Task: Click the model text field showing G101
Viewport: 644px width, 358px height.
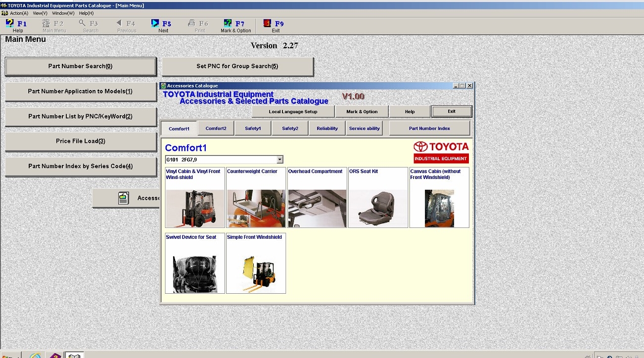Action: (x=221, y=160)
